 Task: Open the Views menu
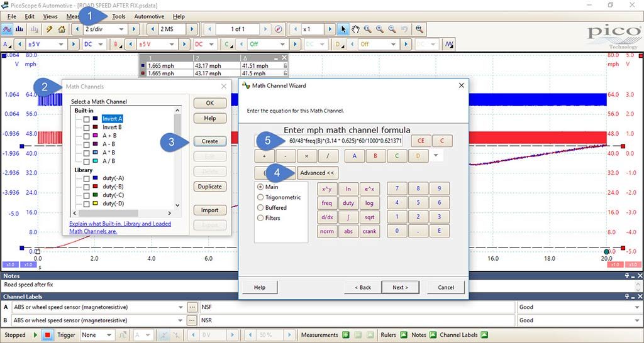(50, 16)
